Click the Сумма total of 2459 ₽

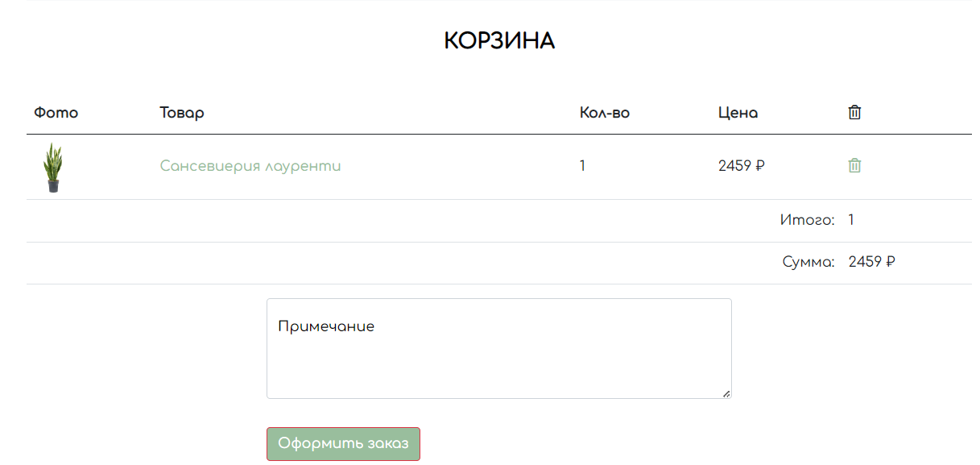tap(872, 262)
